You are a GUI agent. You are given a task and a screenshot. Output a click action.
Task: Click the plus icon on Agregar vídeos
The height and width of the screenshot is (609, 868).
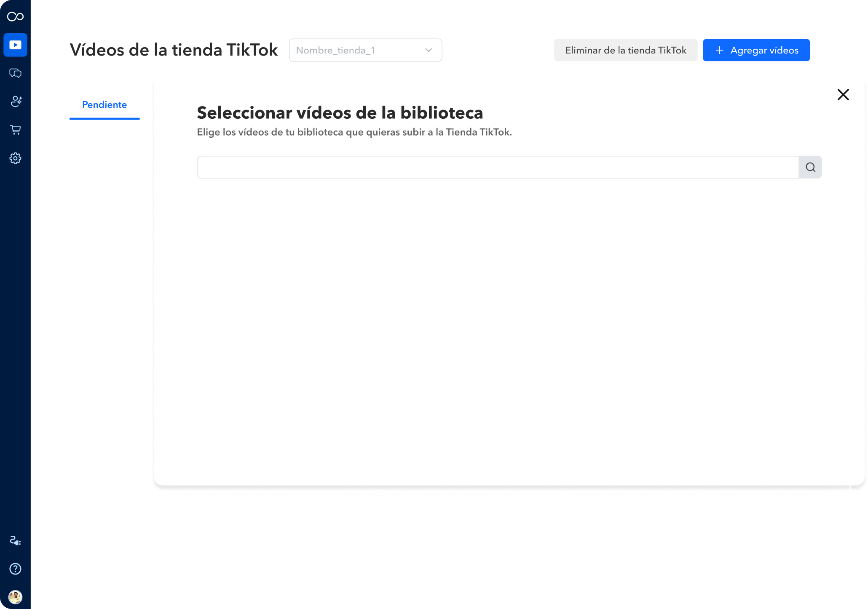[720, 50]
